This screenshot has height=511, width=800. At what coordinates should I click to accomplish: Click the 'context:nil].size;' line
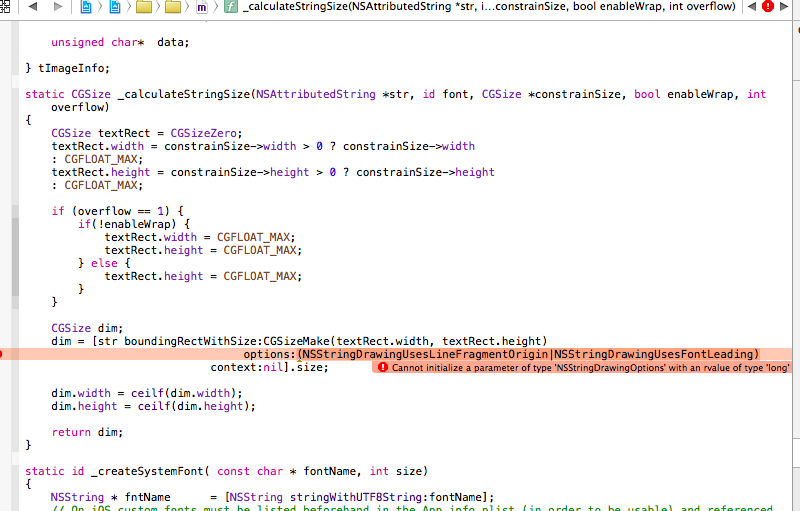click(269, 367)
